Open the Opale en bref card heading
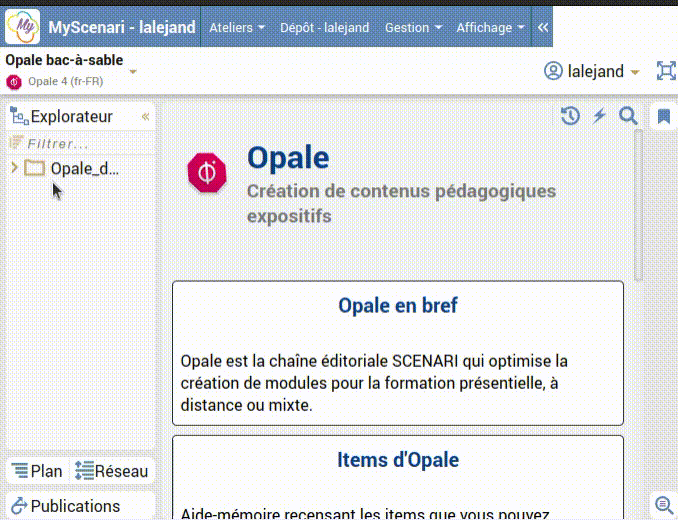The height and width of the screenshot is (520, 678). [397, 305]
